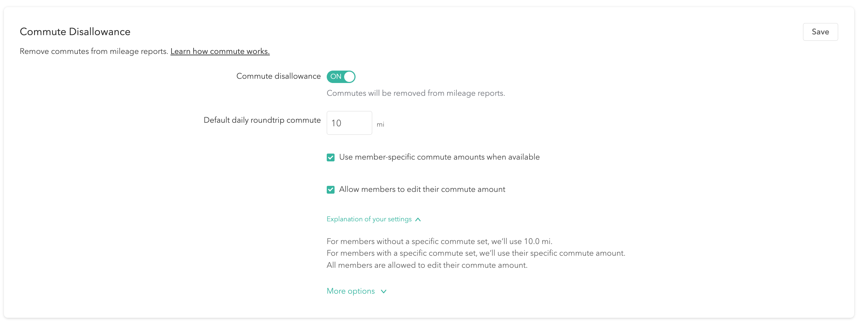
Task: Click the 'Use member-specific commute amounts when available' label
Action: point(439,157)
